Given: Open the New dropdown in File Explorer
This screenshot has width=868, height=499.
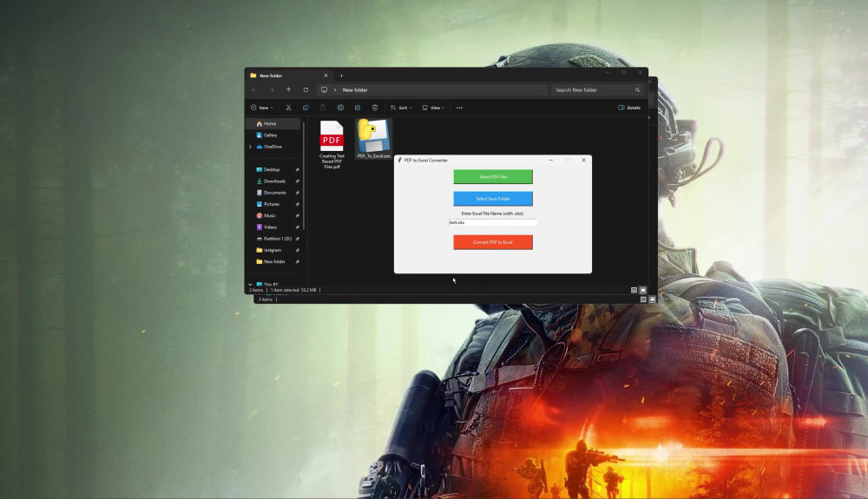Looking at the screenshot, I should tap(262, 108).
